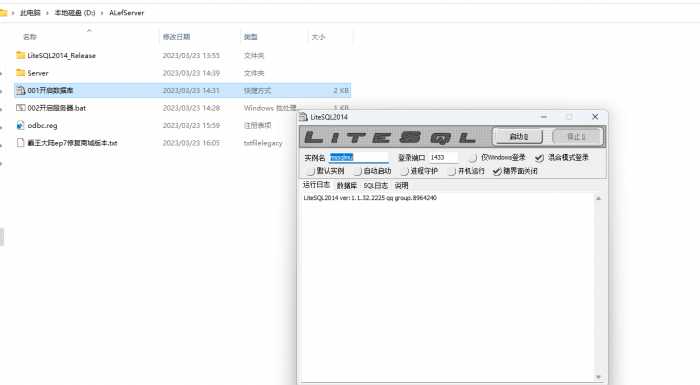
Task: Click the 001开启数据库 shortcut icon
Action: [x=20, y=90]
